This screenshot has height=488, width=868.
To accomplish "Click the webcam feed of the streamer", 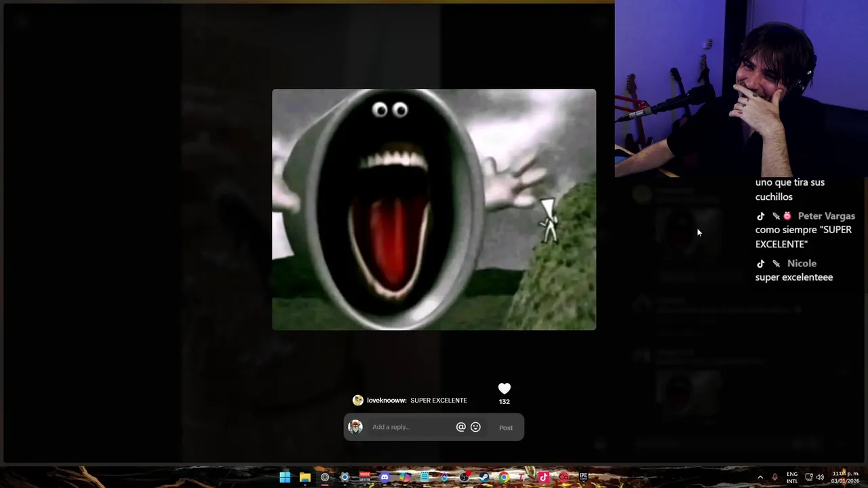I will click(741, 88).
